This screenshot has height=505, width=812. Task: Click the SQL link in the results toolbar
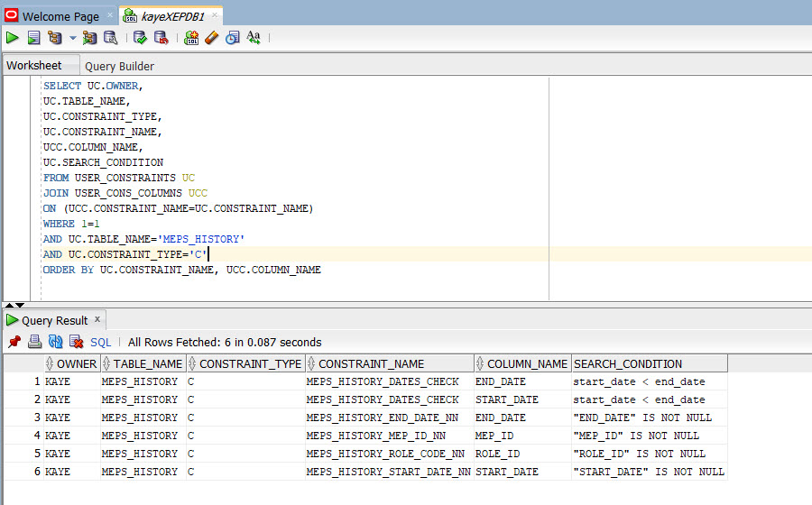click(x=100, y=343)
